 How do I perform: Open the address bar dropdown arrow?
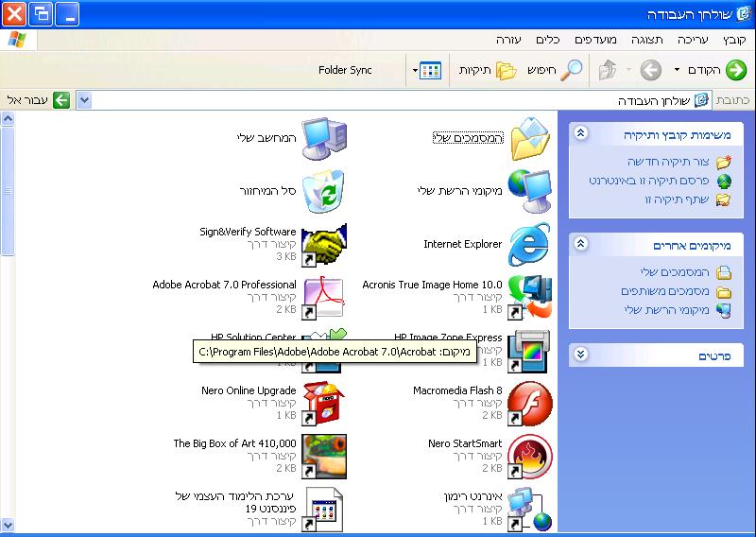pyautogui.click(x=84, y=100)
